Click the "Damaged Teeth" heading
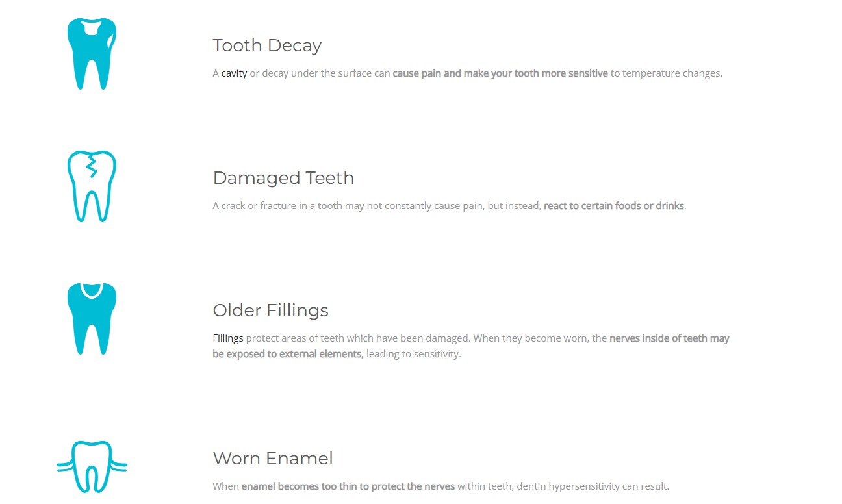Viewport: 842px width, 504px height. [x=283, y=178]
